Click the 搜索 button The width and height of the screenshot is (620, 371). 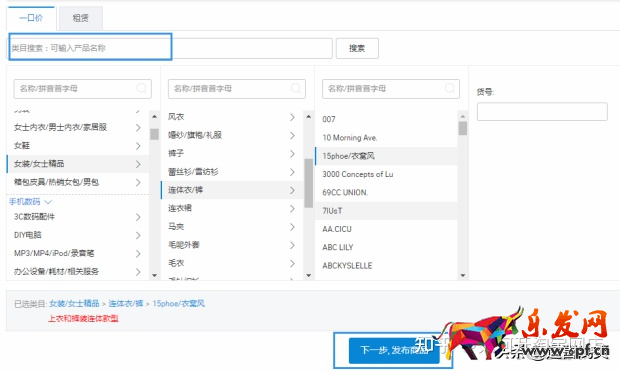357,48
